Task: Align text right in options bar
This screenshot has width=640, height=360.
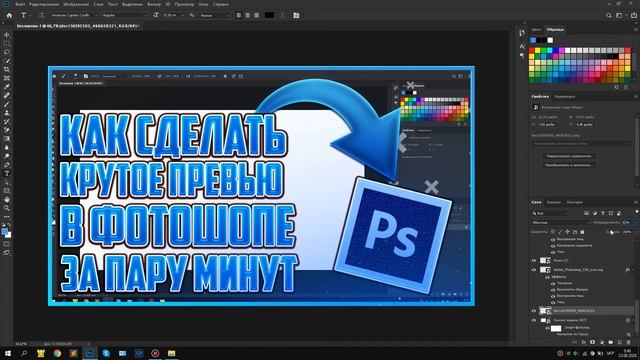Action: point(257,15)
